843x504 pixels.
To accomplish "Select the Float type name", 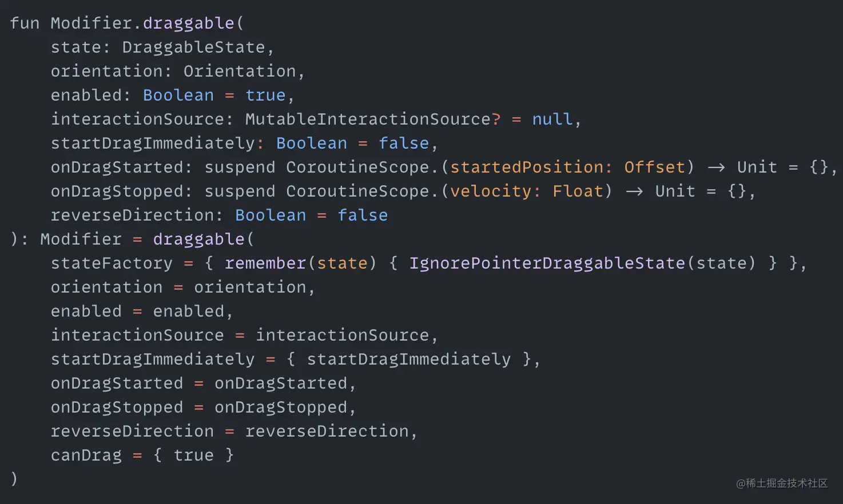I will pyautogui.click(x=578, y=191).
